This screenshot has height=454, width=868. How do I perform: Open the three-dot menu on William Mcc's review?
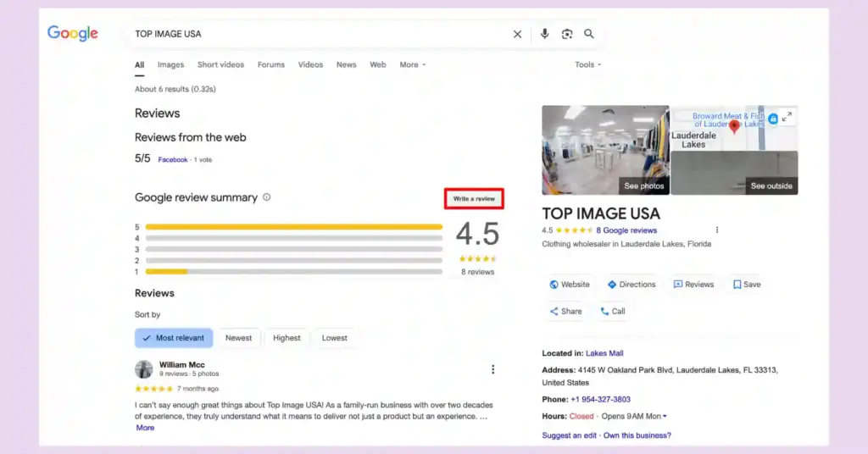[492, 369]
